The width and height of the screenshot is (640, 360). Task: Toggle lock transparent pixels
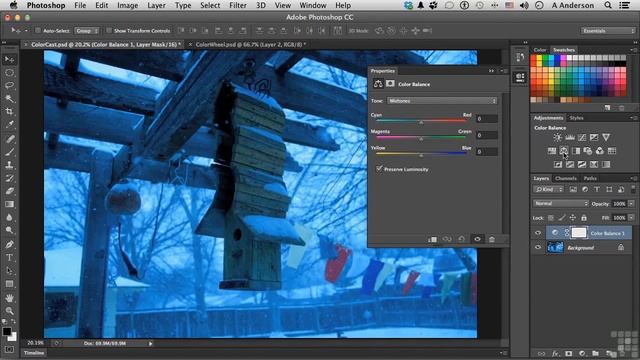point(551,218)
